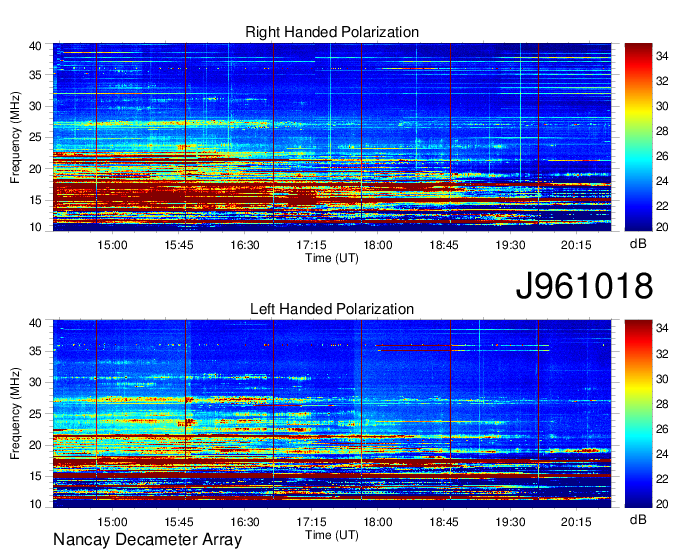Click 30 dB tick on Left Handed color bar
This screenshot has height=552, width=680.
tap(662, 379)
